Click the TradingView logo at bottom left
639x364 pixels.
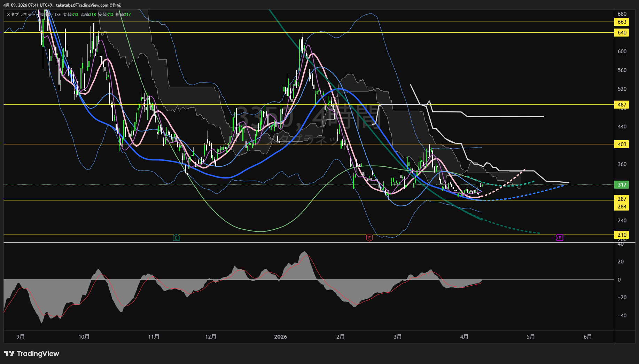click(x=32, y=354)
